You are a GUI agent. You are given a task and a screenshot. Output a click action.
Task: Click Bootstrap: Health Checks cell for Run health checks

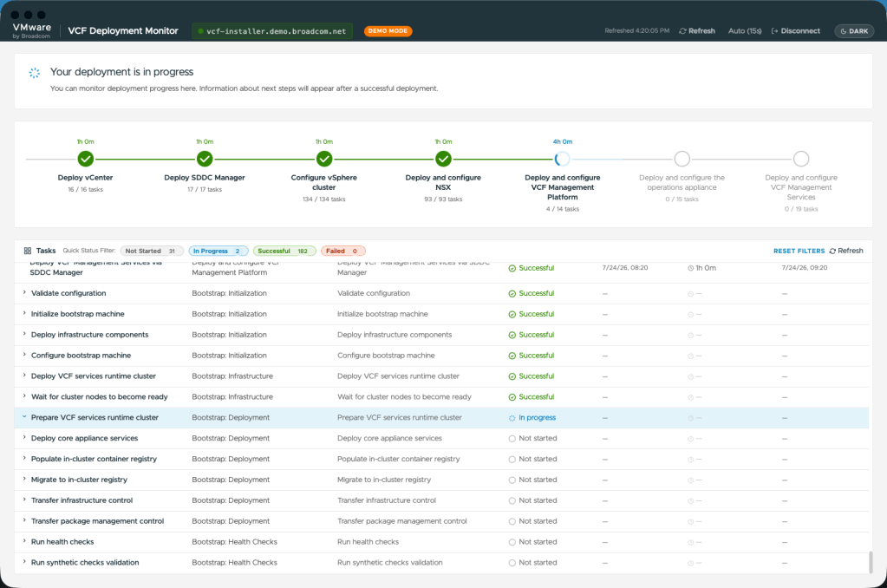pos(234,541)
